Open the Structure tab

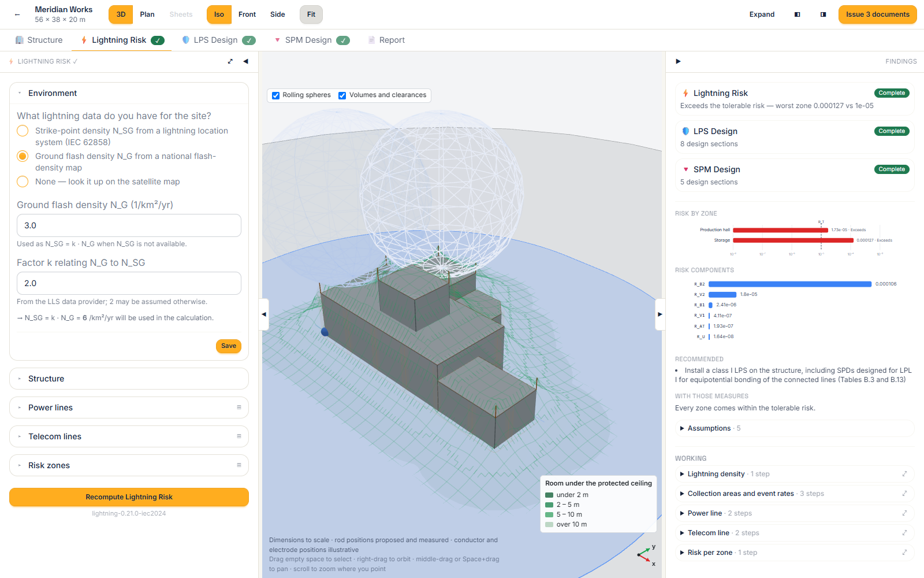click(x=39, y=40)
